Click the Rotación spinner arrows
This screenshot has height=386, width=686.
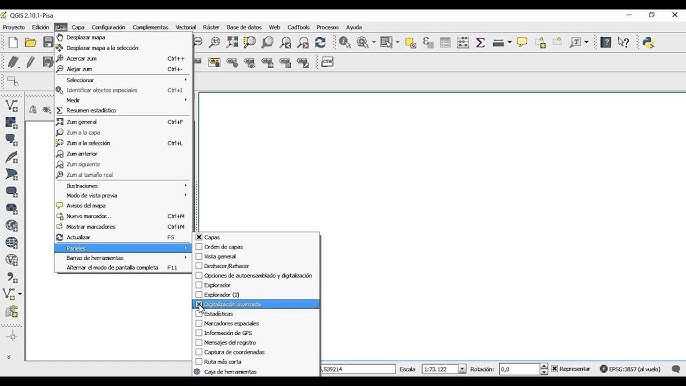click(544, 369)
